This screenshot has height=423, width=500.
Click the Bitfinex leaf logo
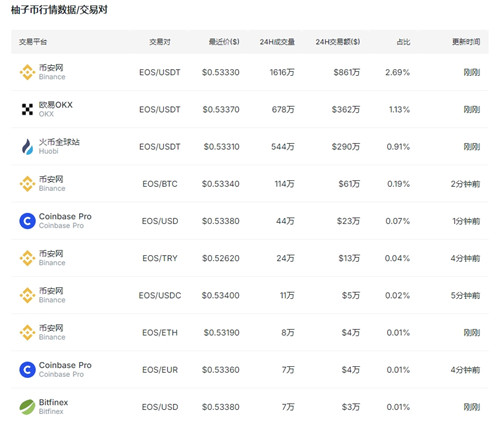click(x=27, y=407)
